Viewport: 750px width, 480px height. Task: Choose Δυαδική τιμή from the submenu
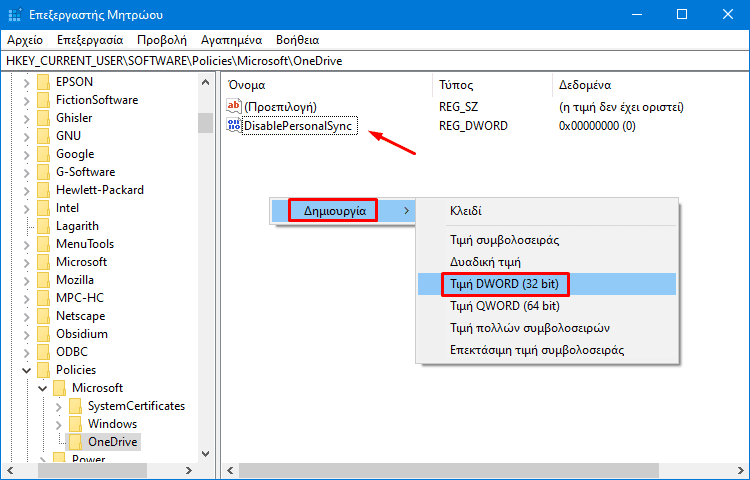(547, 262)
